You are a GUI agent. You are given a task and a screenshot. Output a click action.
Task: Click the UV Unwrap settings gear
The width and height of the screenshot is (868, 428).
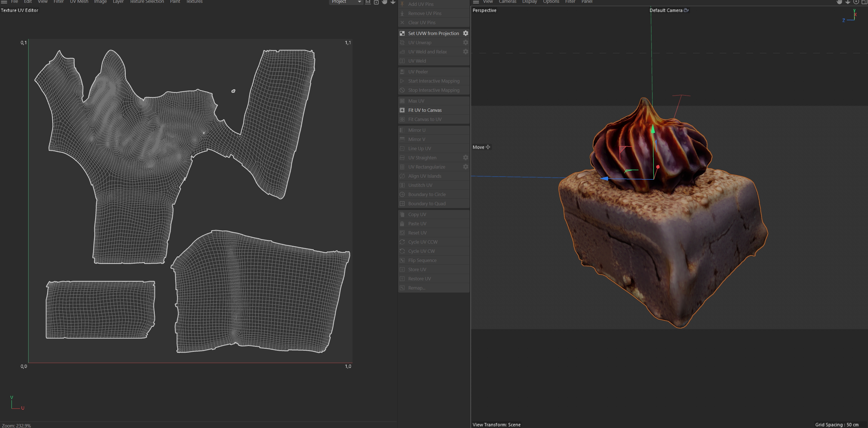pos(465,43)
